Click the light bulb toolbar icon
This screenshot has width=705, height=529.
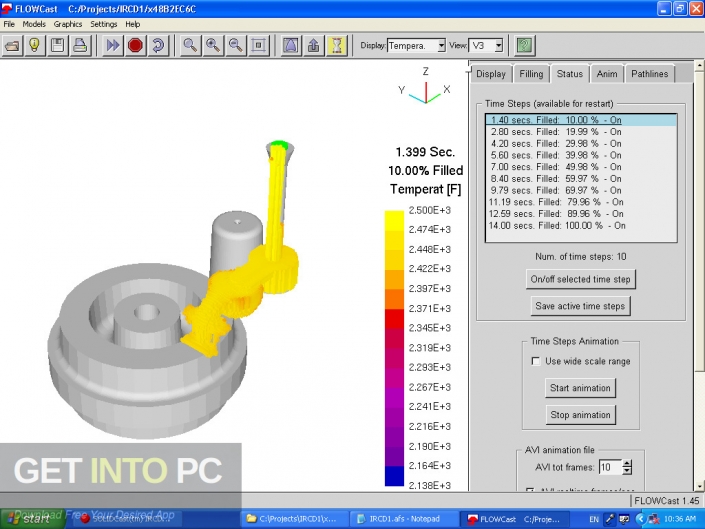(x=35, y=46)
